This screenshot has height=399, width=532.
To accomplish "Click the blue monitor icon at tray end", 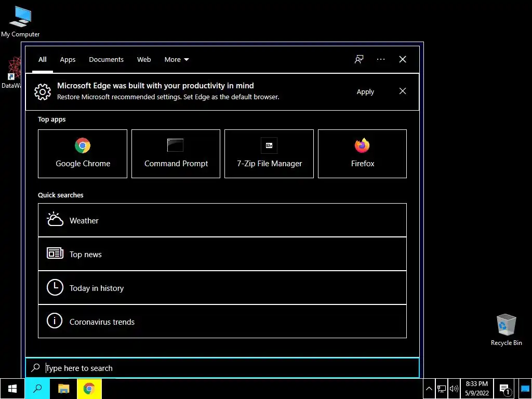I will 525,389.
